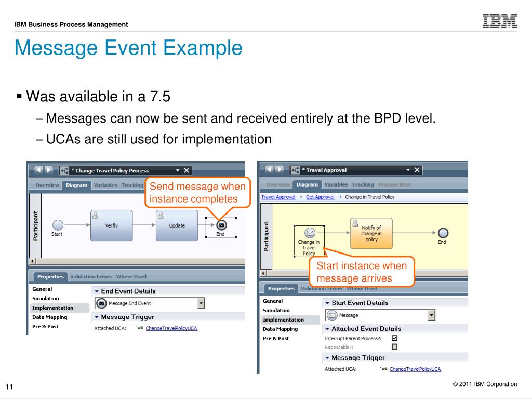
Task: Select General in left properties list
Action: pyautogui.click(x=42, y=289)
